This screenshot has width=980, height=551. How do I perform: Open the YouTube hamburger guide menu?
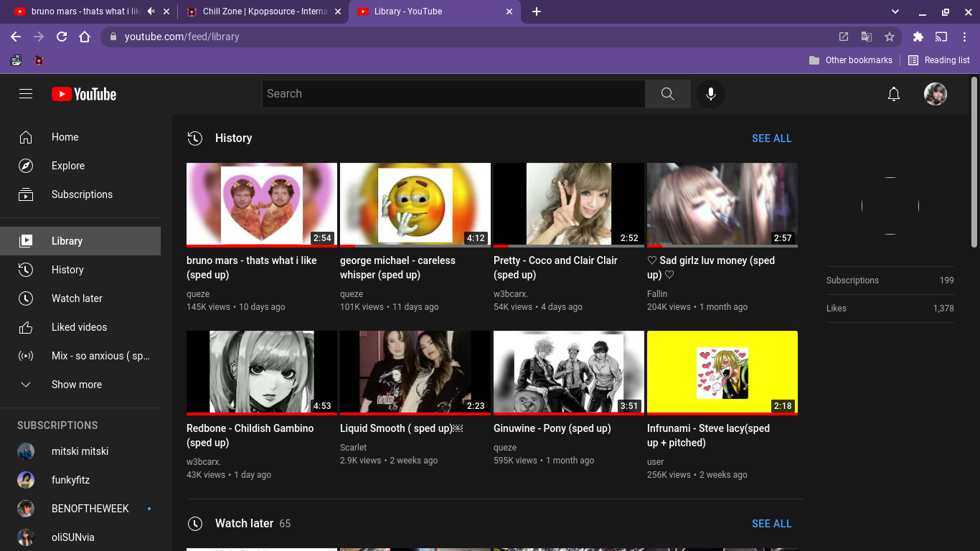pos(26,94)
